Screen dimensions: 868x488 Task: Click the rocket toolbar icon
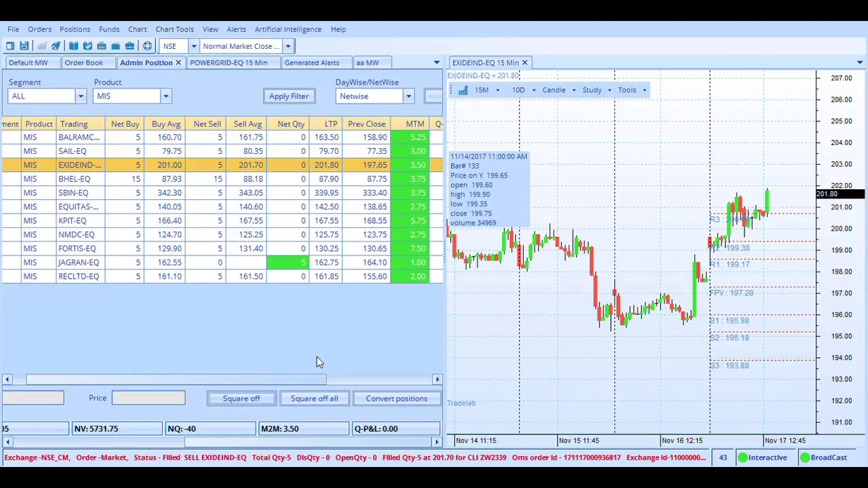tap(56, 46)
